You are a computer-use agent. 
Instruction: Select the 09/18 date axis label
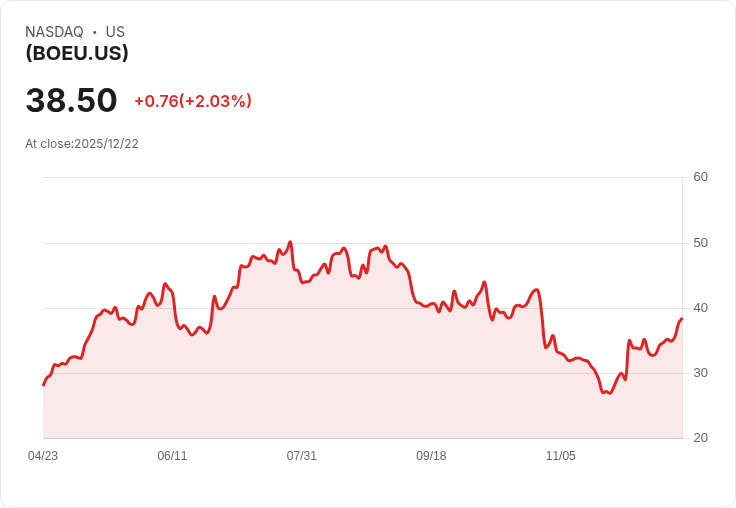(x=431, y=456)
